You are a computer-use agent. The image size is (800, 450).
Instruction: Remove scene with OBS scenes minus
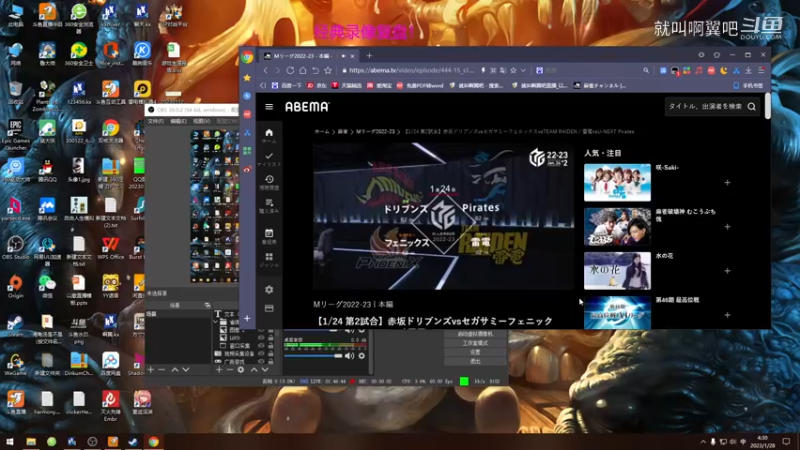click(x=162, y=369)
